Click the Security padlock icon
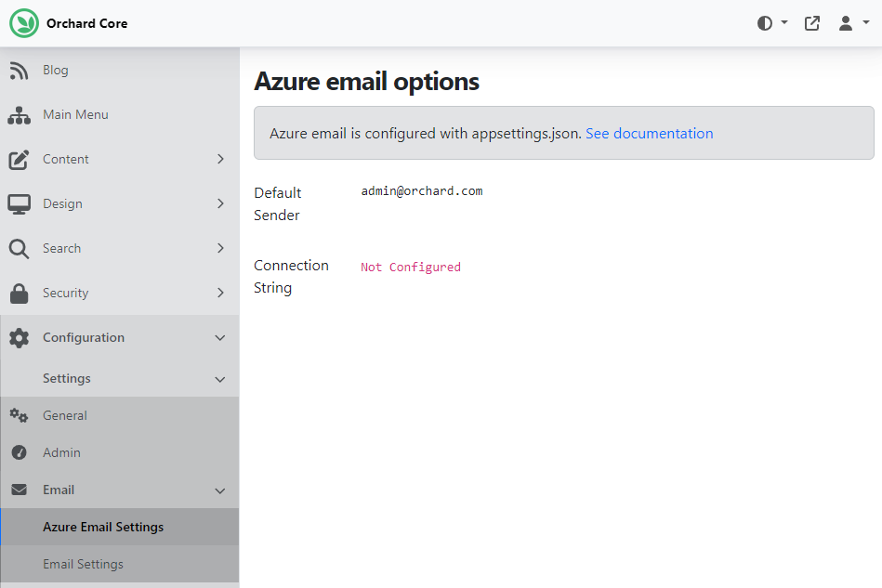This screenshot has width=882, height=588. pos(19,293)
